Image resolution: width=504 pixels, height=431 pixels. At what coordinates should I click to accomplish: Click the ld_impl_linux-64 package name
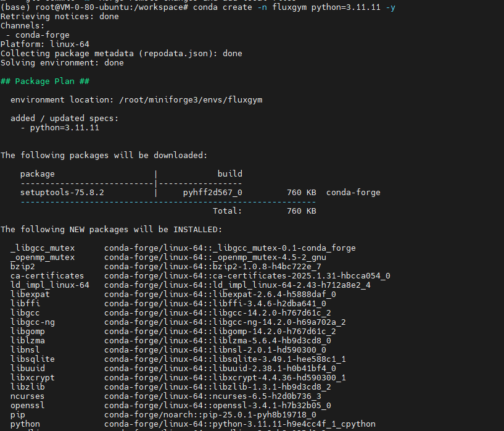point(50,285)
